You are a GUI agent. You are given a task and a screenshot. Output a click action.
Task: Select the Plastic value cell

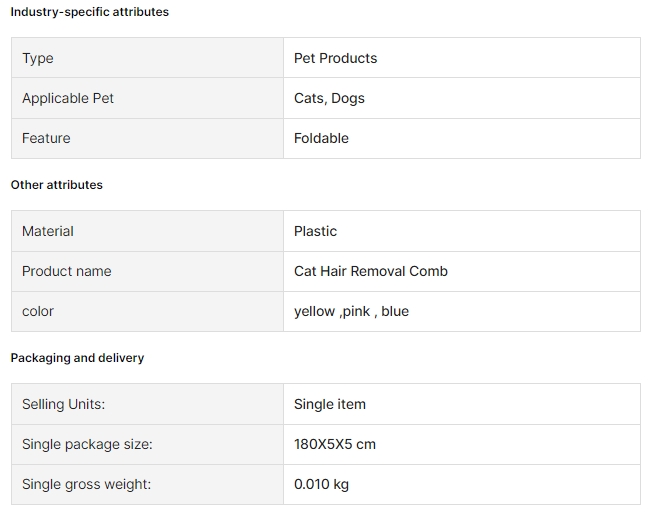315,231
